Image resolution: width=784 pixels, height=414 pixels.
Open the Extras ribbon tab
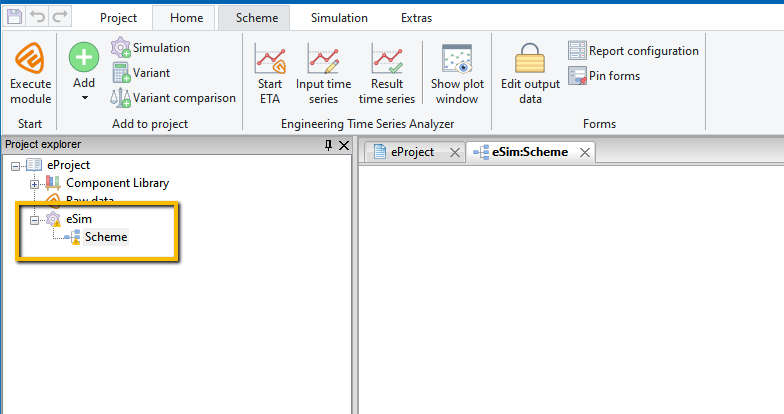[416, 18]
